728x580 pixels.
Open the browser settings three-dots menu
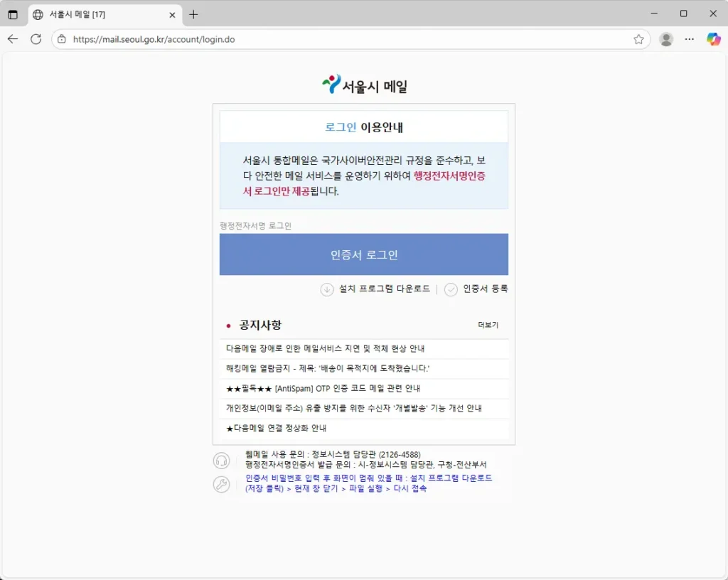(x=689, y=39)
